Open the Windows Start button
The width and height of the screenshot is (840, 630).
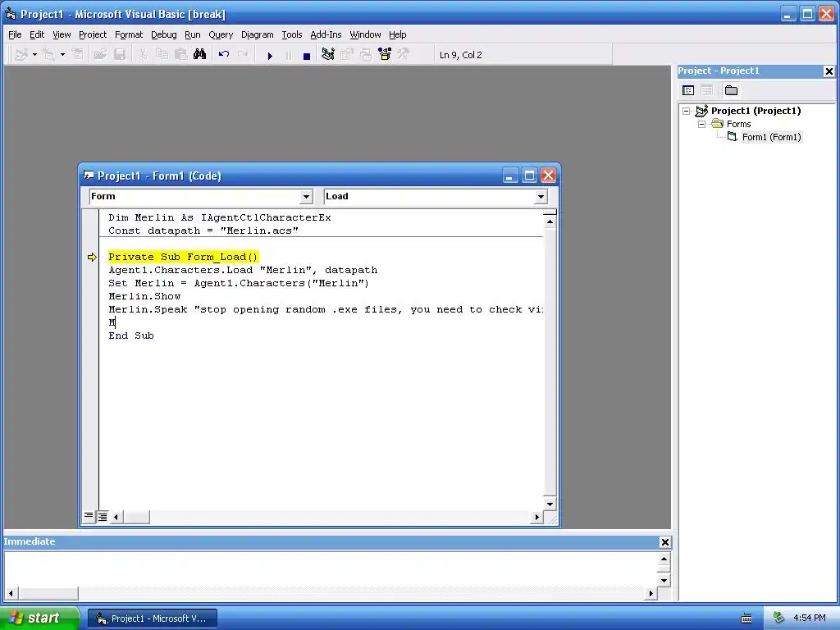pos(40,618)
